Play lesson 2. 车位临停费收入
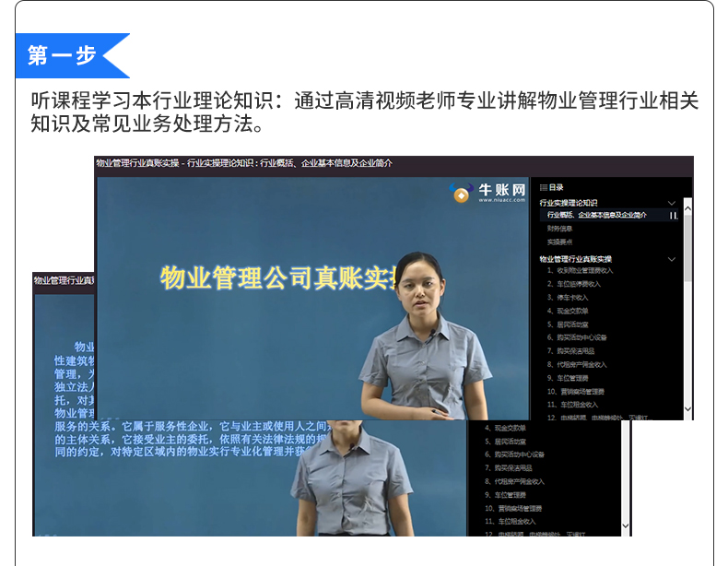The image size is (728, 566). tap(574, 284)
